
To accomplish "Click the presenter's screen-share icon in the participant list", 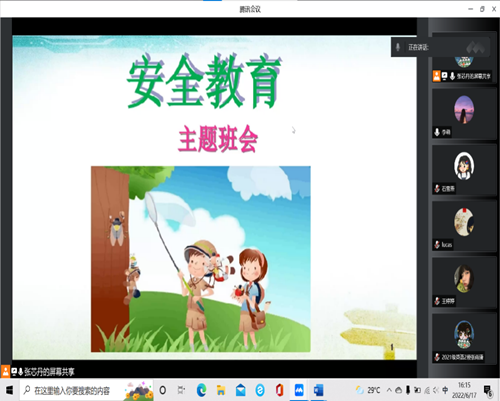I will click(445, 76).
